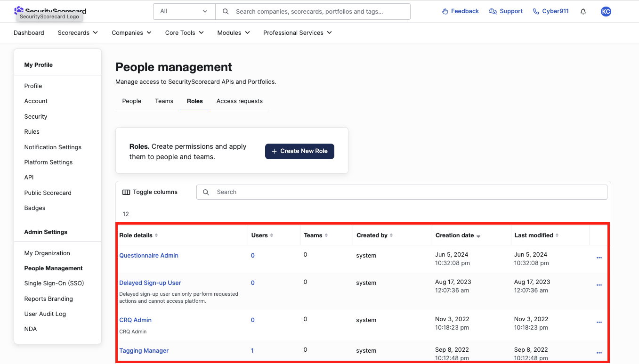The width and height of the screenshot is (639, 364).
Task: Click the Feedback link text
Action: point(465,11)
